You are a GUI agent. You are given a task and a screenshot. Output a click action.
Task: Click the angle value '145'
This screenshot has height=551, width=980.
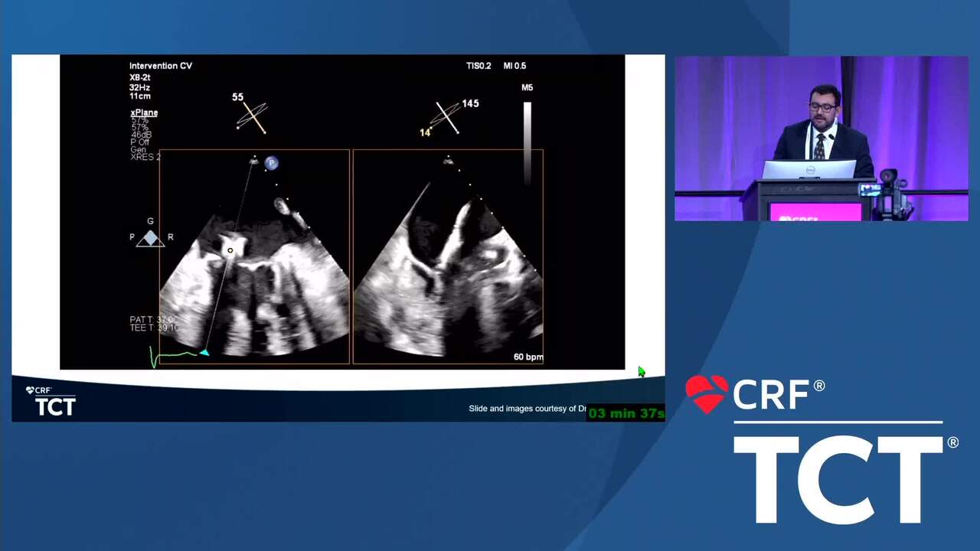[470, 103]
